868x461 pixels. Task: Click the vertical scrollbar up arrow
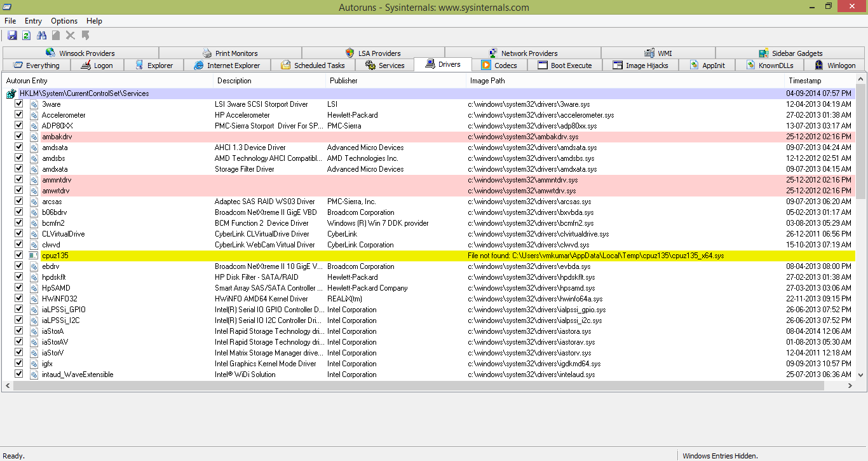(861, 79)
